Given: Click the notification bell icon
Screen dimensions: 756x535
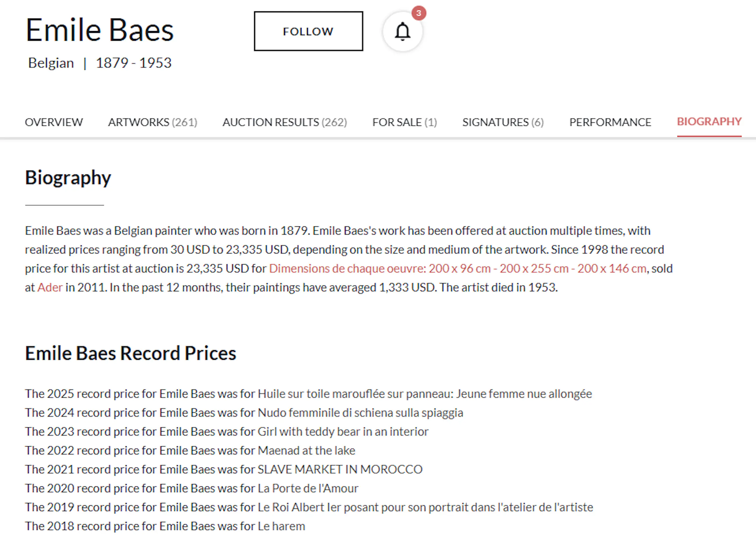Looking at the screenshot, I should (402, 32).
